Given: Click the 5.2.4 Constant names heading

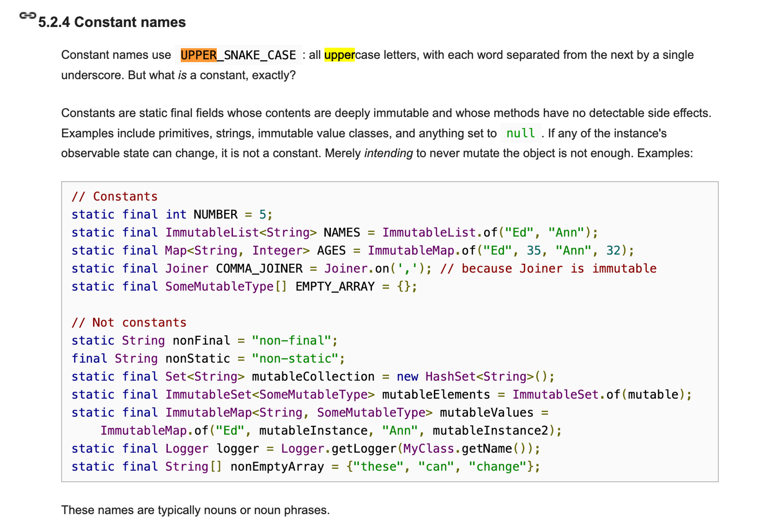Looking at the screenshot, I should tap(112, 22).
